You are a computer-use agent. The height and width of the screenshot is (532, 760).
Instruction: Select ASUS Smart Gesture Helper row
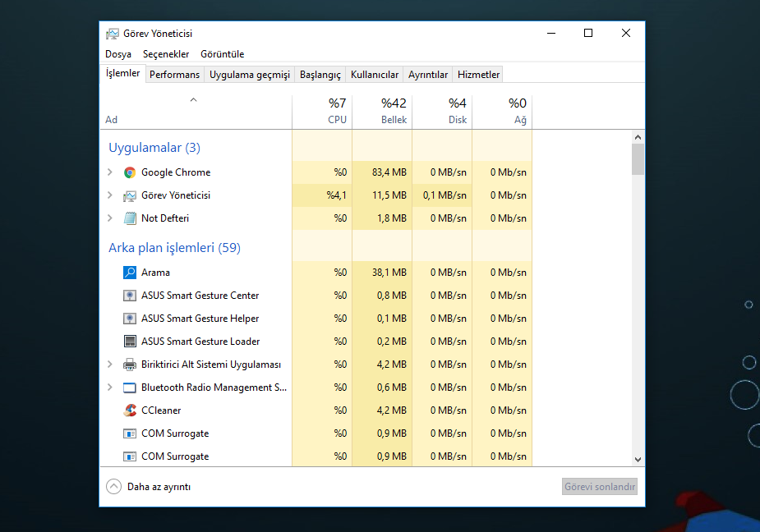point(316,319)
